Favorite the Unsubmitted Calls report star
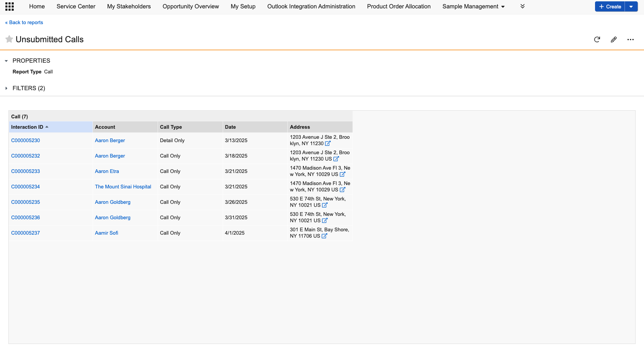The height and width of the screenshot is (354, 644). pyautogui.click(x=9, y=39)
